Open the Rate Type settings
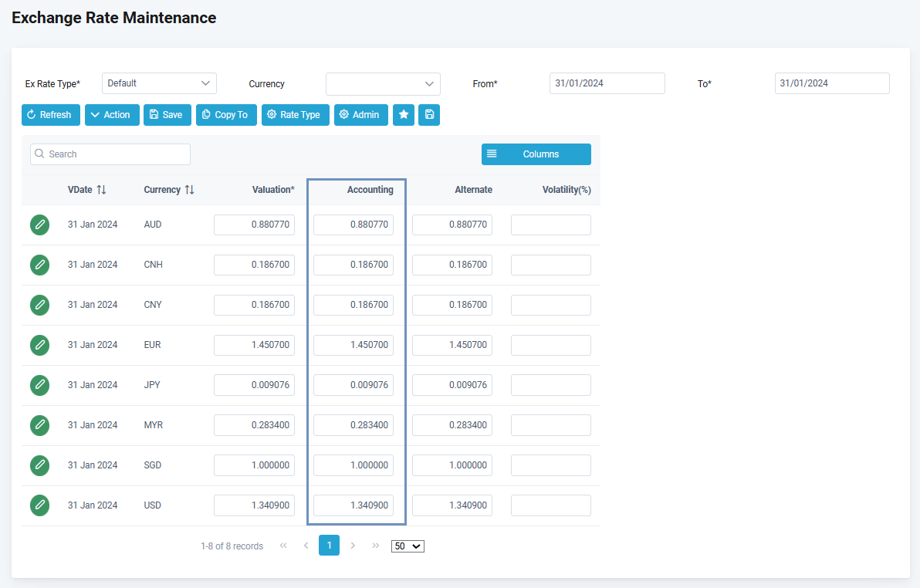Viewport: 920px width, 588px height. click(x=295, y=115)
